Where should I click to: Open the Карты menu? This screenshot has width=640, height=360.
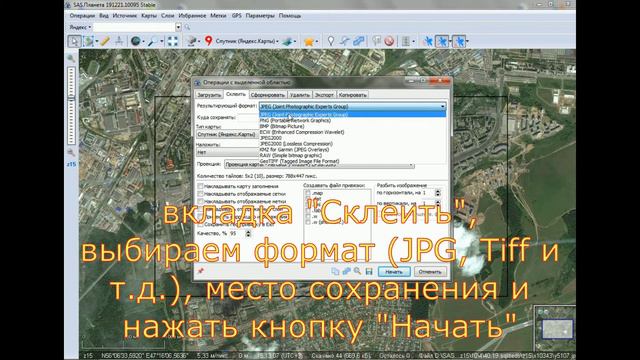click(x=149, y=16)
